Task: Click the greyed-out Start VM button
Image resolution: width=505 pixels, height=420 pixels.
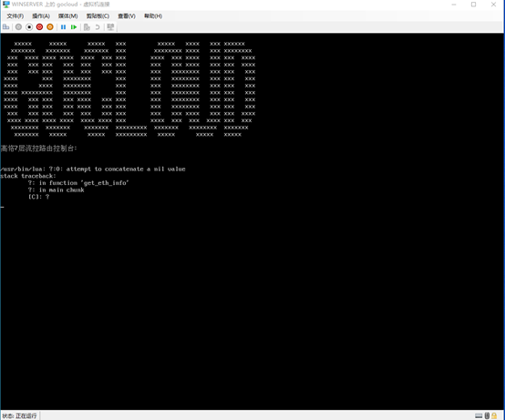Action: pyautogui.click(x=18, y=27)
